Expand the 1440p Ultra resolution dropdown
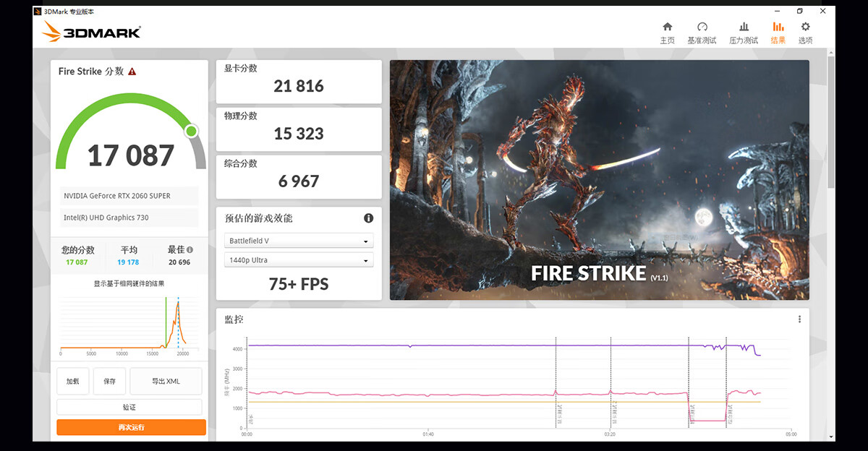Image resolution: width=868 pixels, height=451 pixels. coord(299,260)
